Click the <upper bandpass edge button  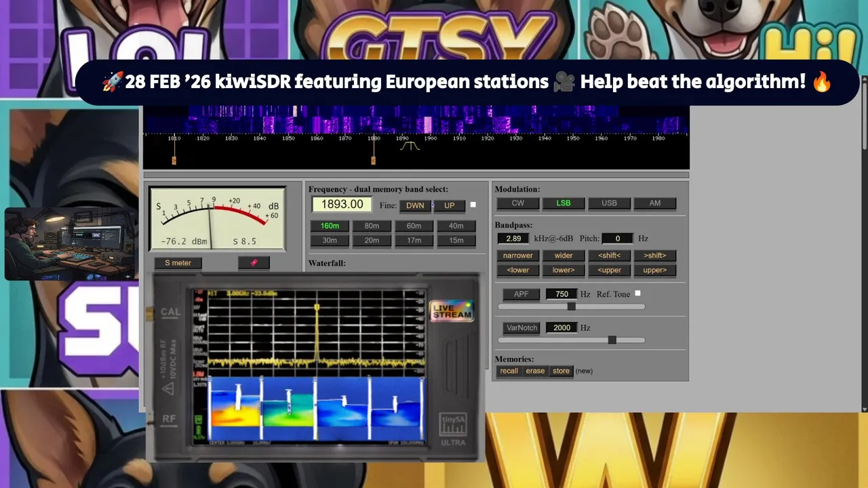609,270
